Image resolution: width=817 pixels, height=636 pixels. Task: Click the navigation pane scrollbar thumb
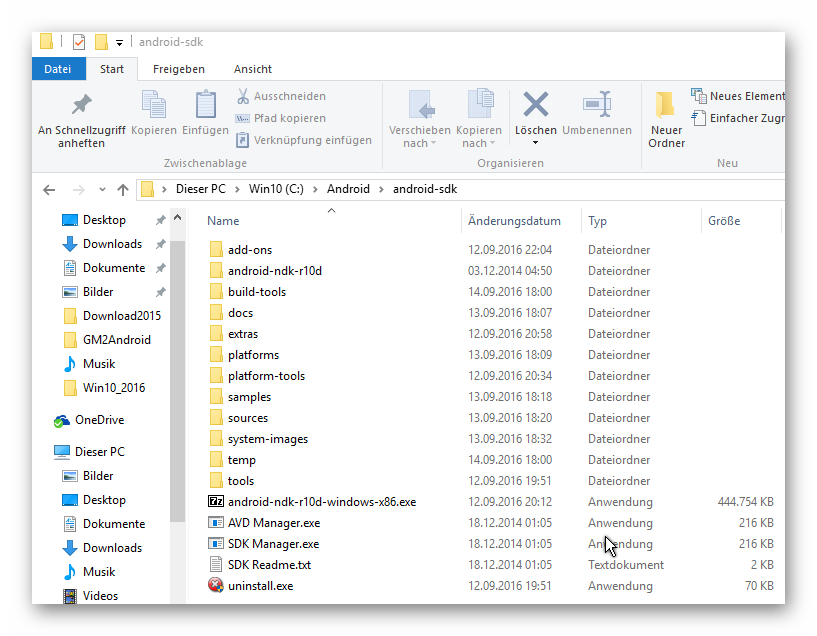click(177, 380)
